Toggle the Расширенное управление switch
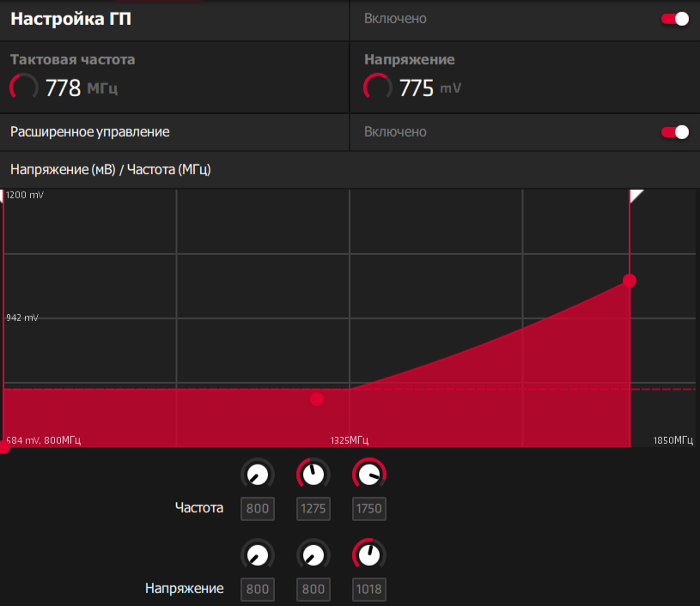Viewport: 700px width, 606px height. tap(675, 132)
